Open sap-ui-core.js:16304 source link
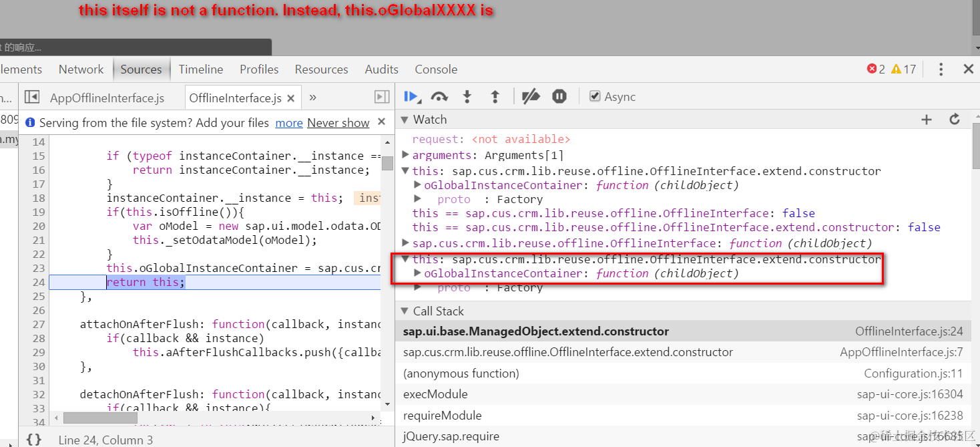The image size is (980, 447). tap(910, 394)
